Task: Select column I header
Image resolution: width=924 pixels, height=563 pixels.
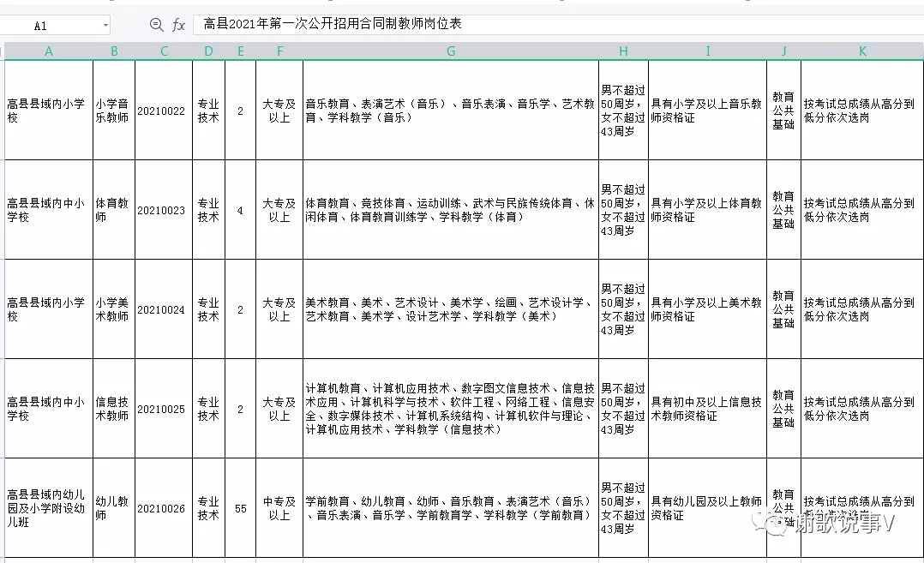Action: tap(707, 51)
